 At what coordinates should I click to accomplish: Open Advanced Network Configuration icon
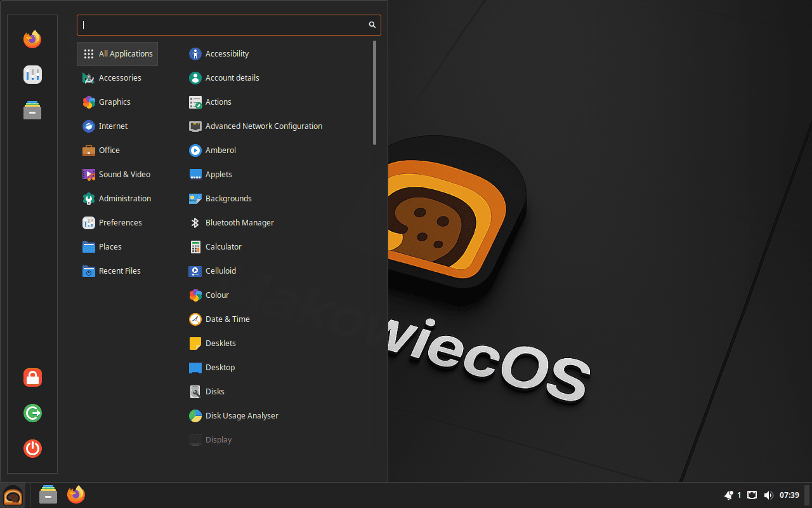(x=195, y=126)
